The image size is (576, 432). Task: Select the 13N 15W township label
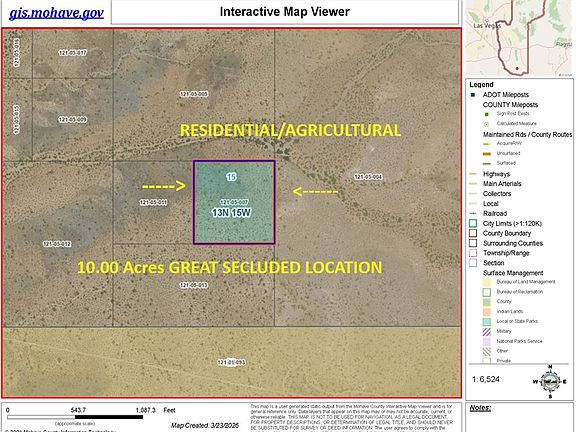[231, 213]
